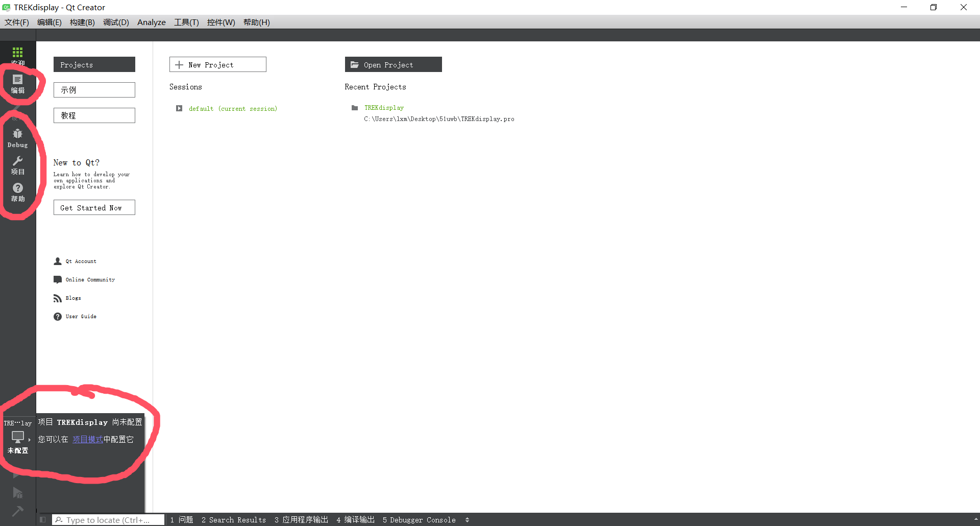Switch to Debug mode
This screenshot has height=526, width=980.
17,138
